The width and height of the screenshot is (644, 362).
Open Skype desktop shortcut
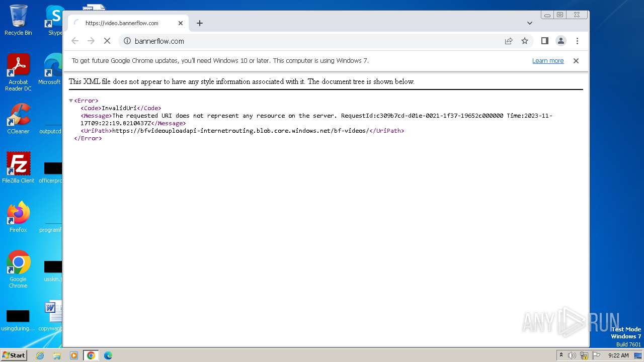(54, 20)
